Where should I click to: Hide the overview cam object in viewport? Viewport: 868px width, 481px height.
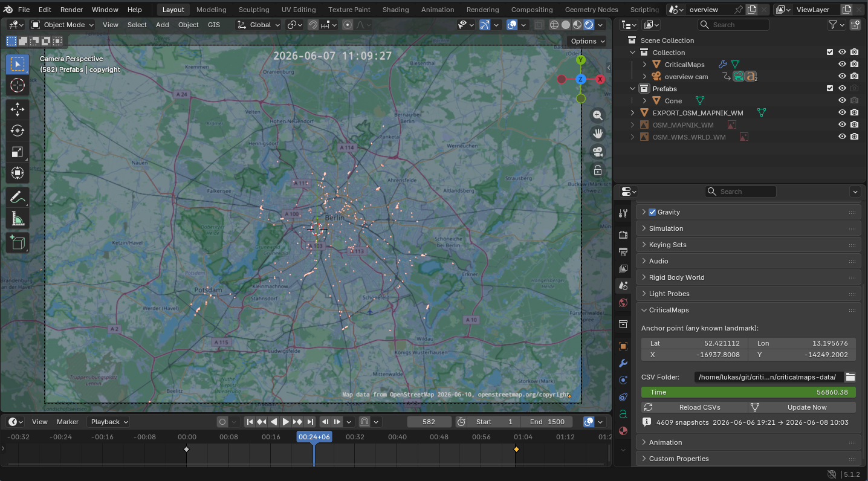842,77
